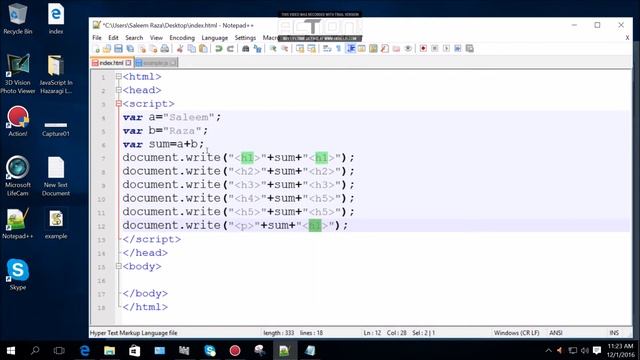
Task: Close the index.html tab with its X
Action: pos(129,63)
